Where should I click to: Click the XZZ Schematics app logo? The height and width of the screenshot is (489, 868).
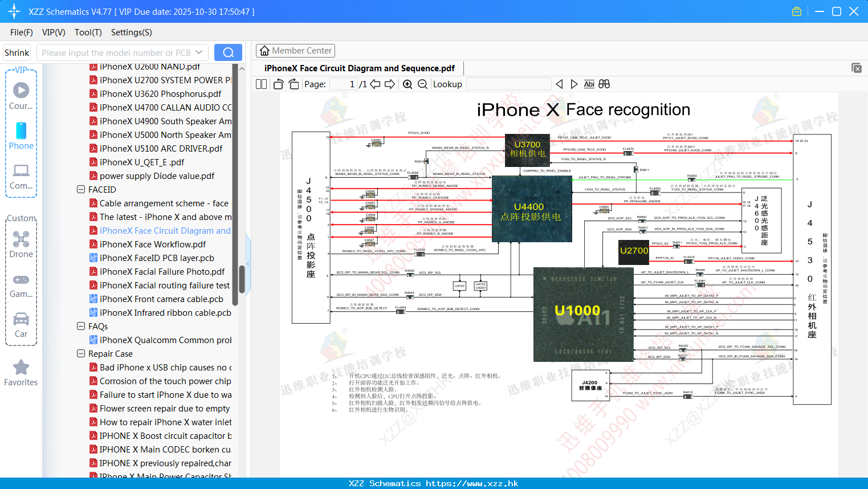click(x=14, y=11)
